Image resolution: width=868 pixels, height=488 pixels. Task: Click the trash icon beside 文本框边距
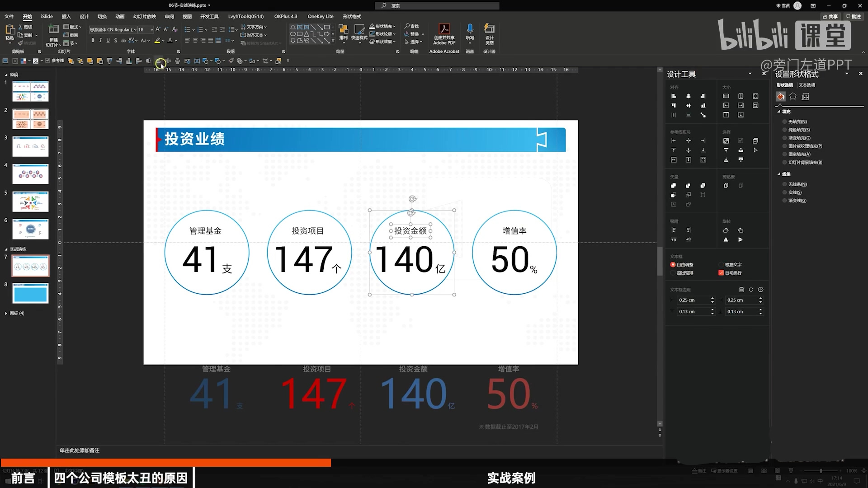(x=741, y=290)
